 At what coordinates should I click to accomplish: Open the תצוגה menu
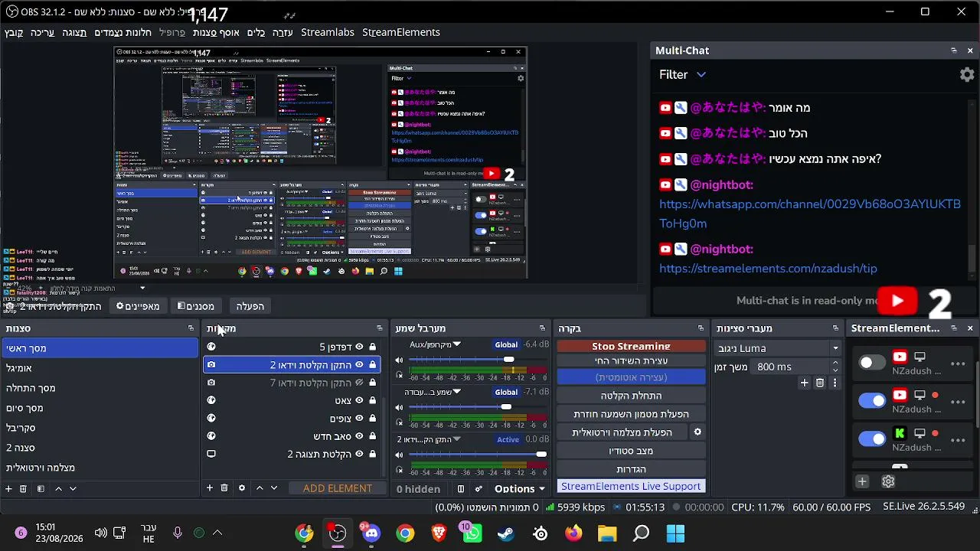[x=74, y=32]
